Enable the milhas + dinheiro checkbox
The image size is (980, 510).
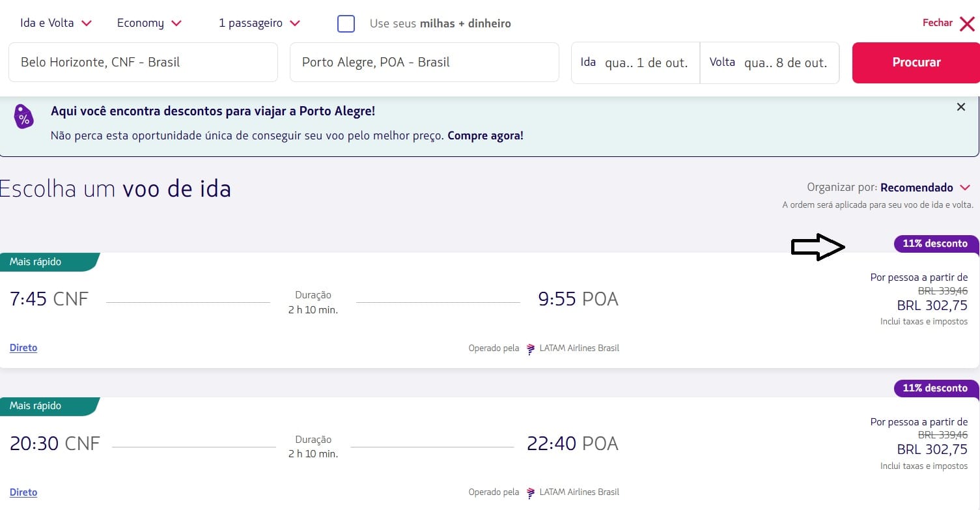point(346,23)
